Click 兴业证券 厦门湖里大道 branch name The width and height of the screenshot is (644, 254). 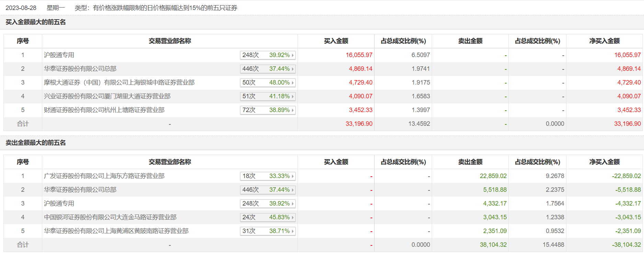coord(107,96)
